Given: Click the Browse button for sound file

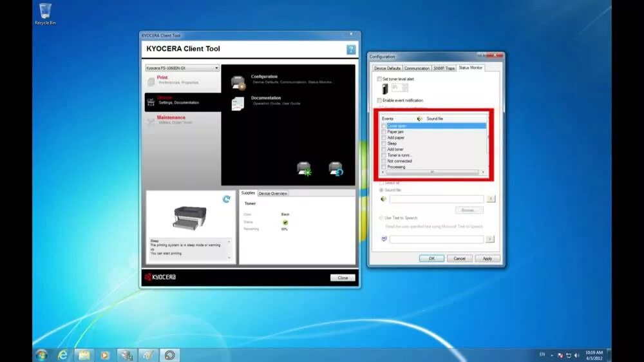Looking at the screenshot, I should coord(469,210).
